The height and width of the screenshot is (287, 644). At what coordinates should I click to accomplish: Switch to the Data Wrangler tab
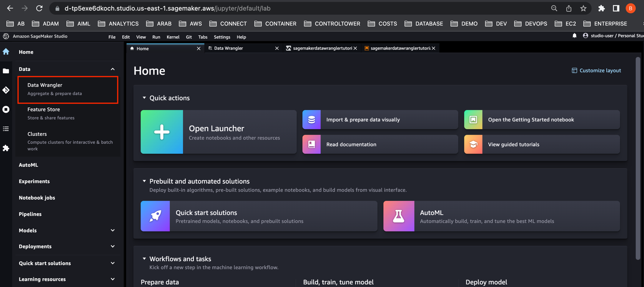243,48
